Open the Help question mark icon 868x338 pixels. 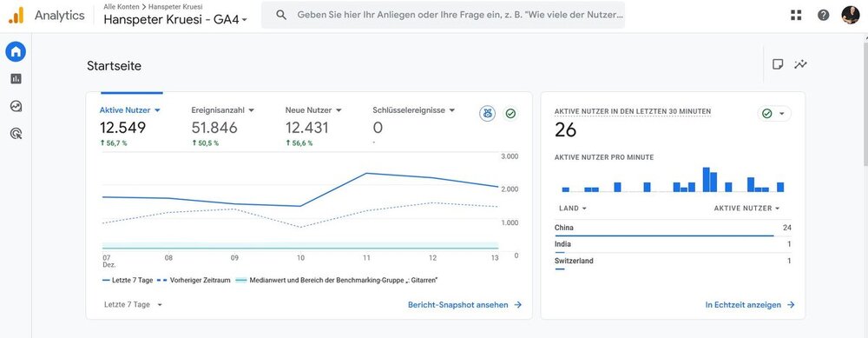pos(824,16)
